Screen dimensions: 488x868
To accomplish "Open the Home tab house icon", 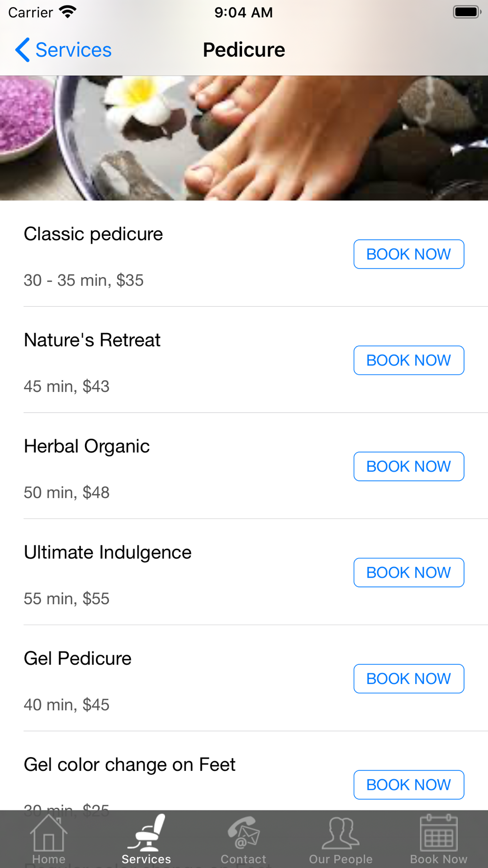I will [x=48, y=833].
